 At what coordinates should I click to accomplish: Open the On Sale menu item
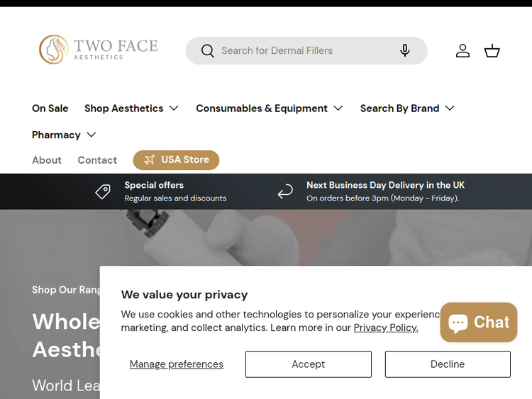[50, 108]
